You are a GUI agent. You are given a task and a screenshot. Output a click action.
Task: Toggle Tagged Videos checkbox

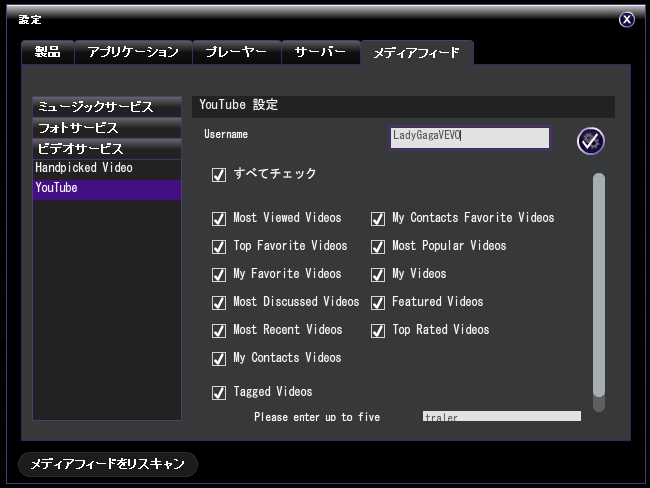click(x=219, y=393)
